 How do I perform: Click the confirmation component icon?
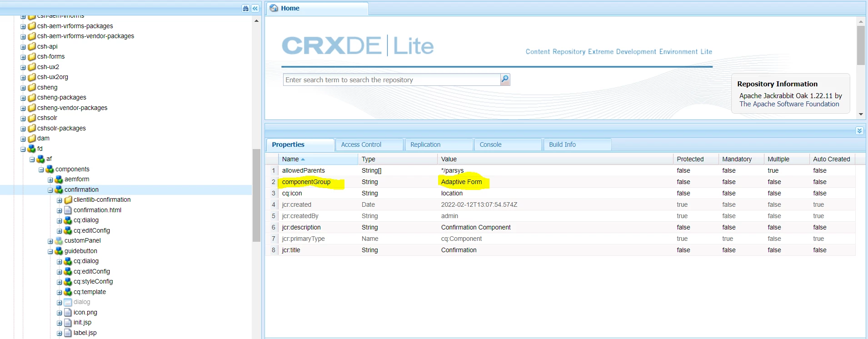(59, 189)
